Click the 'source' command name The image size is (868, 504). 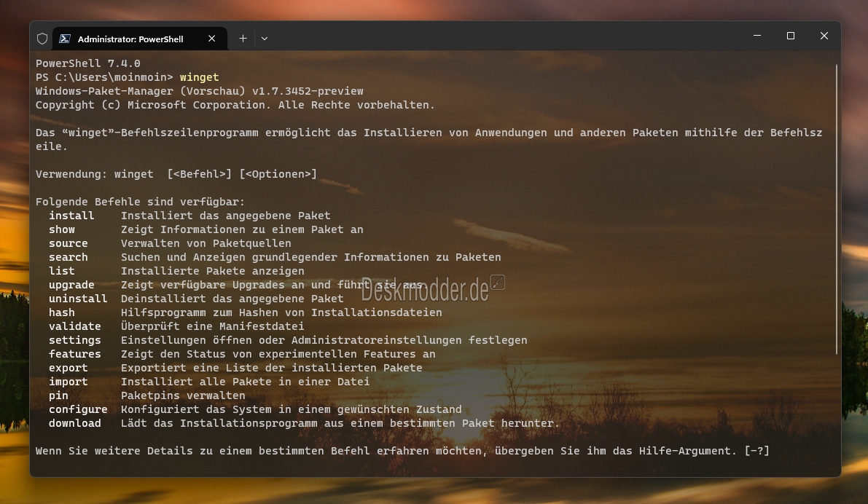(68, 243)
